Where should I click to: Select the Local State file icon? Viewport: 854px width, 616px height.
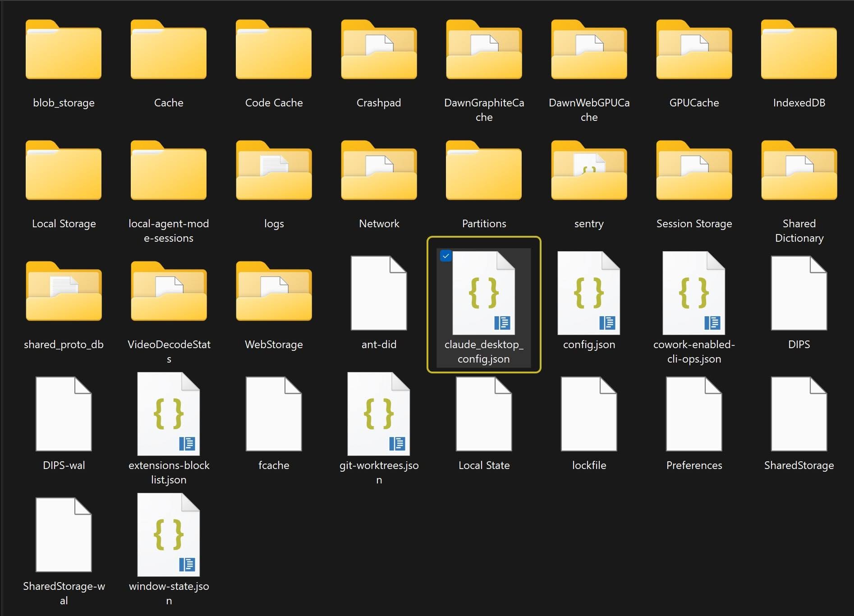click(484, 414)
